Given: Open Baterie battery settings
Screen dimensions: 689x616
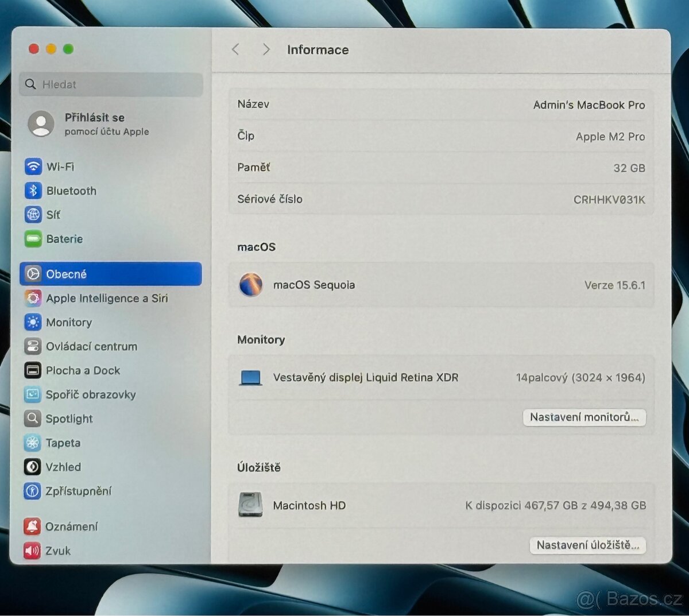Looking at the screenshot, I should pyautogui.click(x=64, y=239).
